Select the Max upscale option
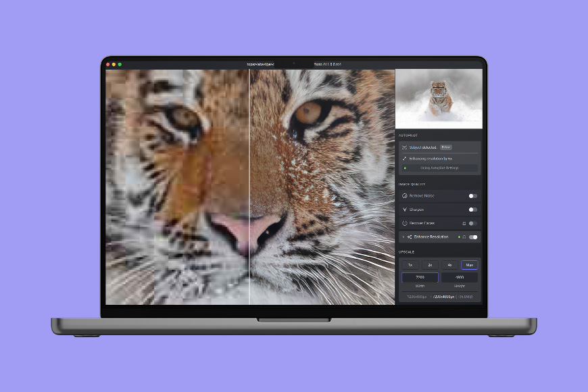588x392 pixels. coord(469,265)
